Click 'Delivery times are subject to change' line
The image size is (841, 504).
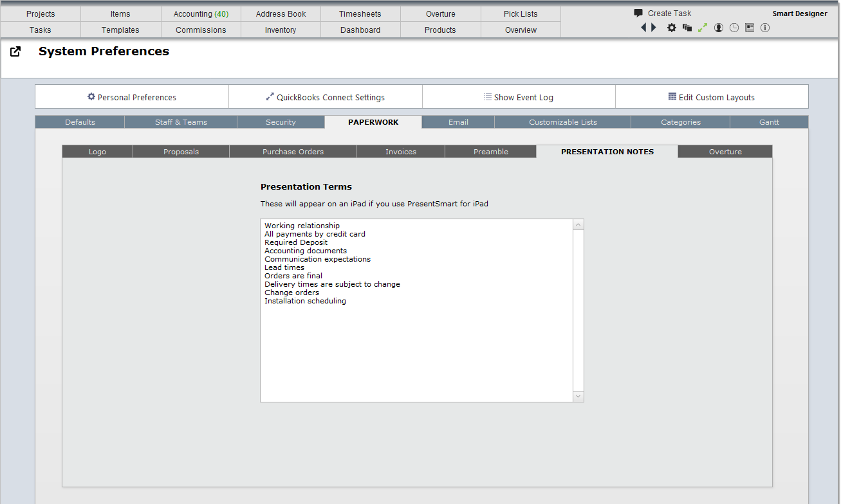(x=332, y=284)
